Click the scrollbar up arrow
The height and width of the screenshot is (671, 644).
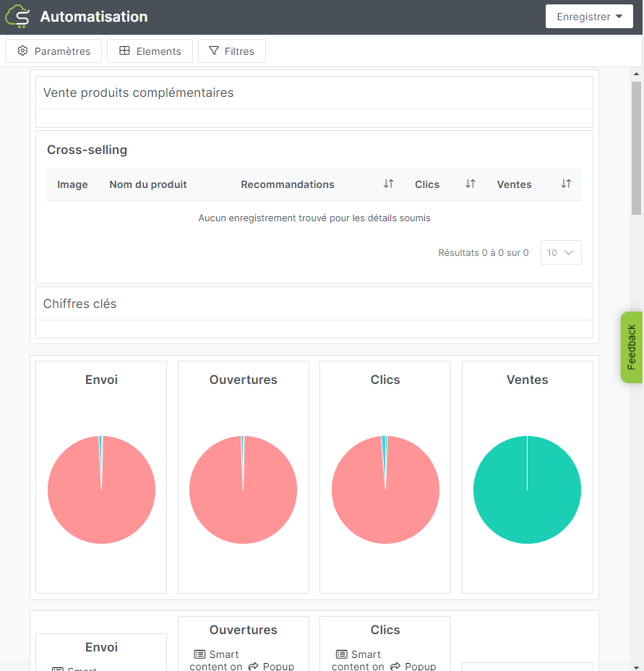pyautogui.click(x=636, y=74)
